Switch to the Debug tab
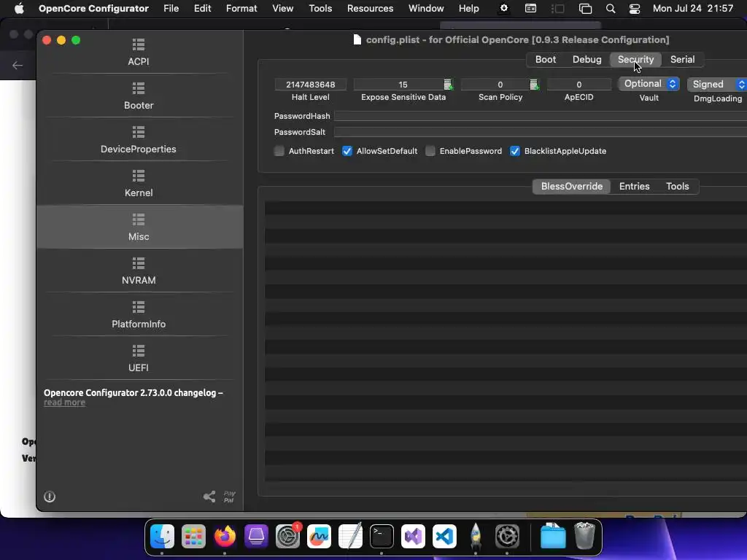 (x=587, y=60)
